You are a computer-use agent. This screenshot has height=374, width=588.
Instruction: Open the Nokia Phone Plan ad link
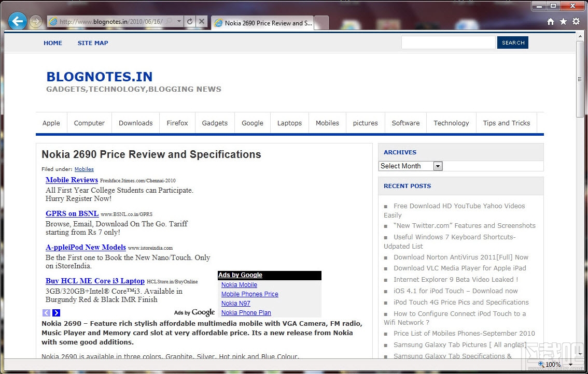tap(246, 313)
